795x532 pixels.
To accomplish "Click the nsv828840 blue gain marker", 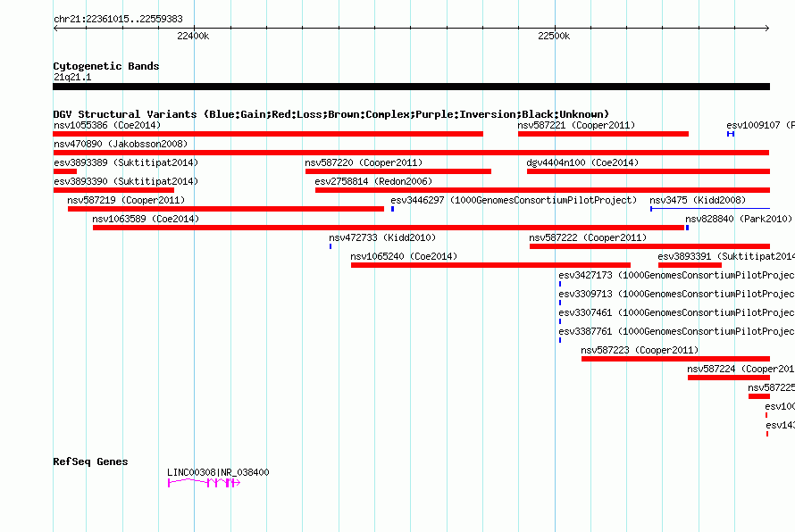I will [x=687, y=228].
